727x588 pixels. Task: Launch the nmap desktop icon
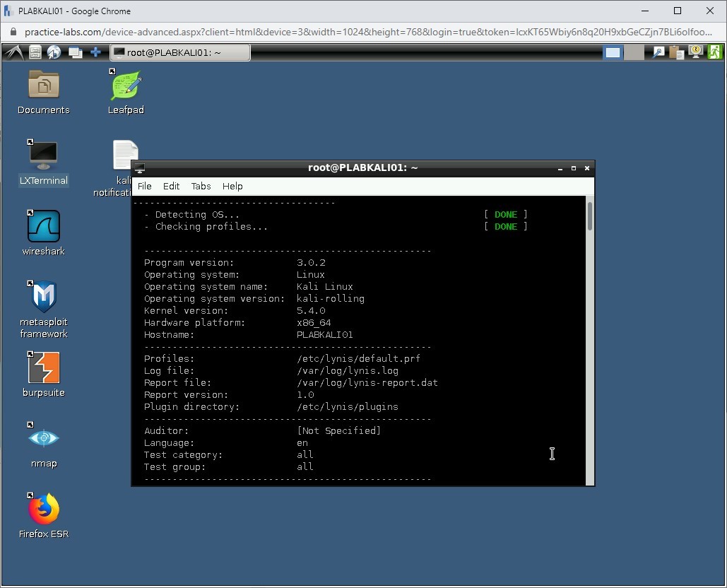click(44, 439)
